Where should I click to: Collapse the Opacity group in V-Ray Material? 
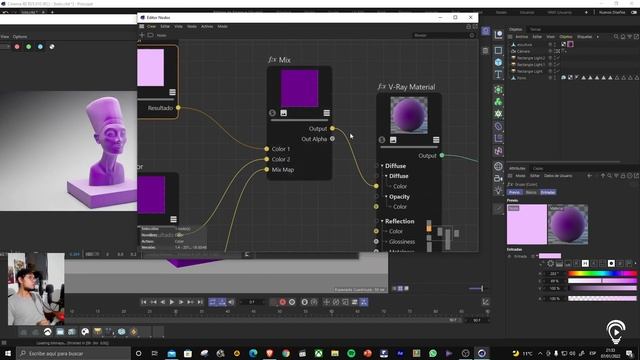(386, 197)
